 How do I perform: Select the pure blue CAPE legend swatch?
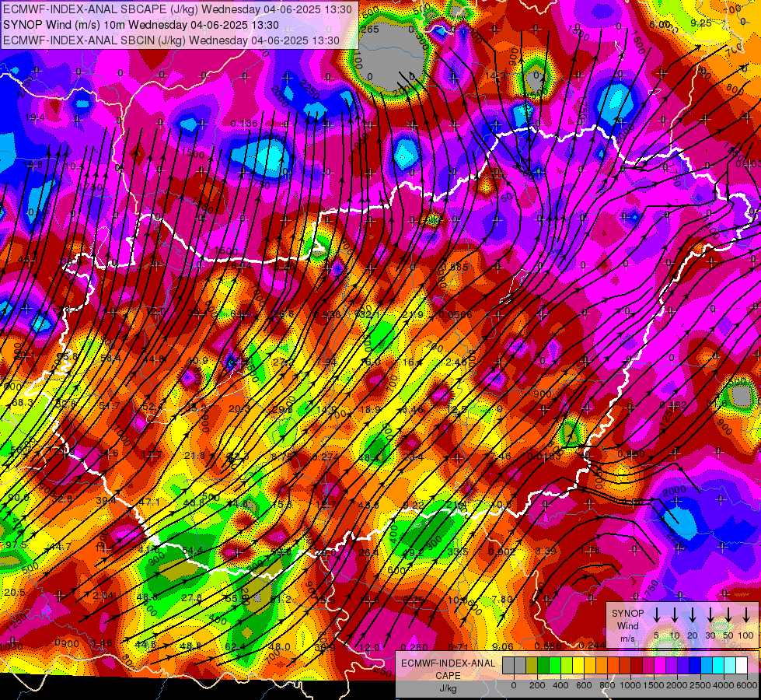[695, 666]
